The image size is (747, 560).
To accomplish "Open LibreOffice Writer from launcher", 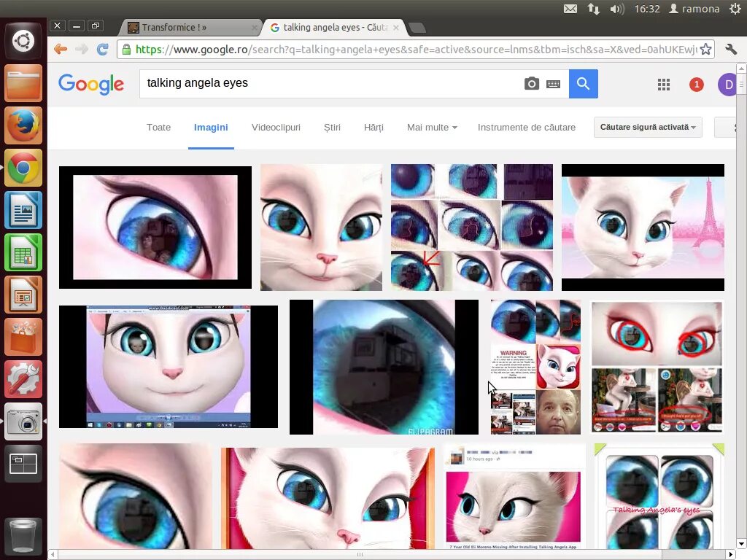I will 23,210.
